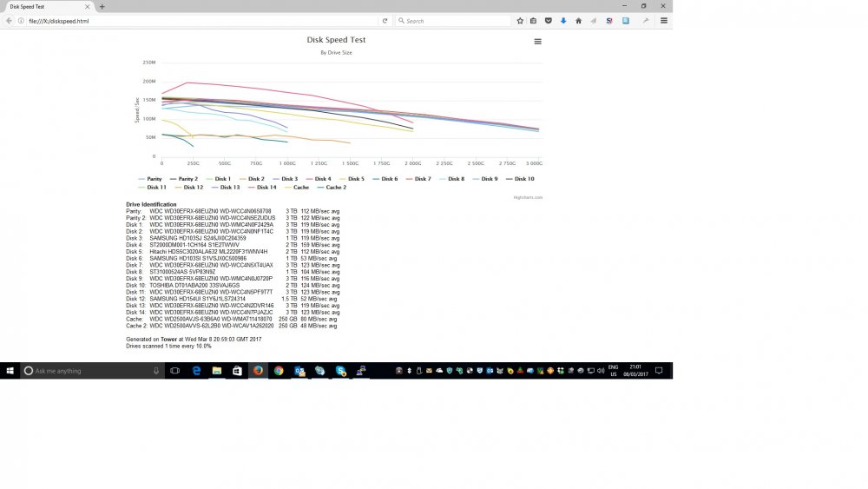Launch Google Chrome from taskbar
The width and height of the screenshot is (868, 489).
[279, 371]
